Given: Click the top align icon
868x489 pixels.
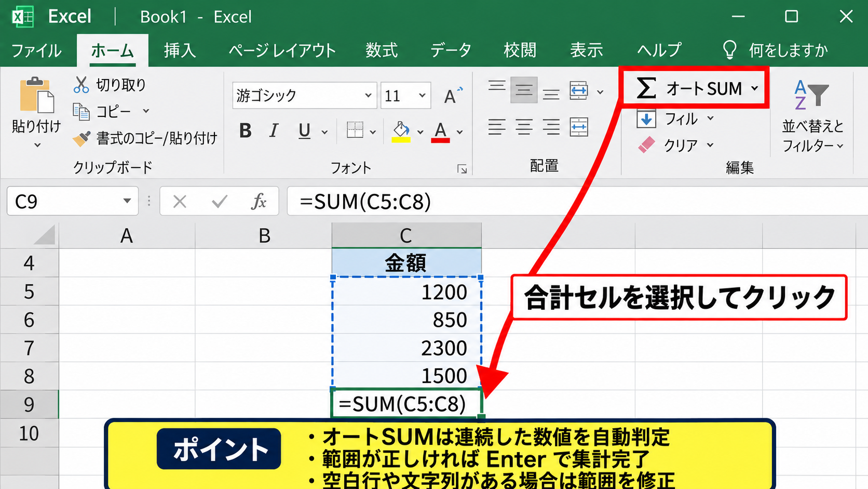Looking at the screenshot, I should click(x=497, y=87).
